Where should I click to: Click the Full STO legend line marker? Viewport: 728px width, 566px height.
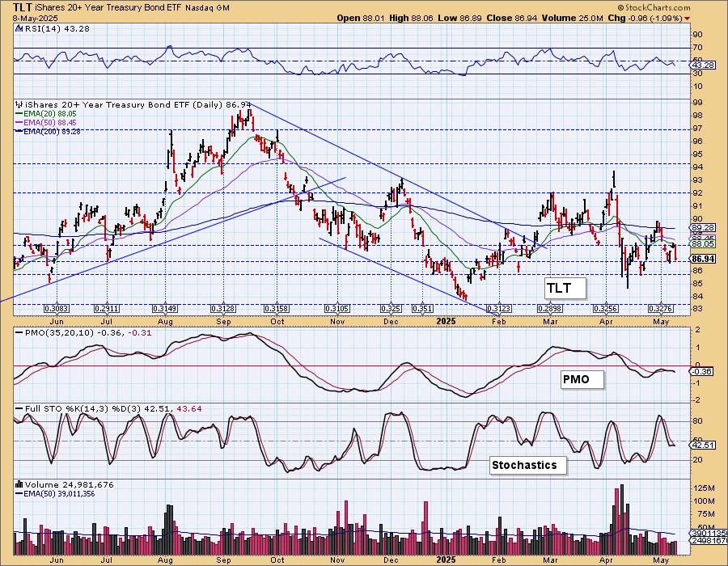tap(19, 408)
